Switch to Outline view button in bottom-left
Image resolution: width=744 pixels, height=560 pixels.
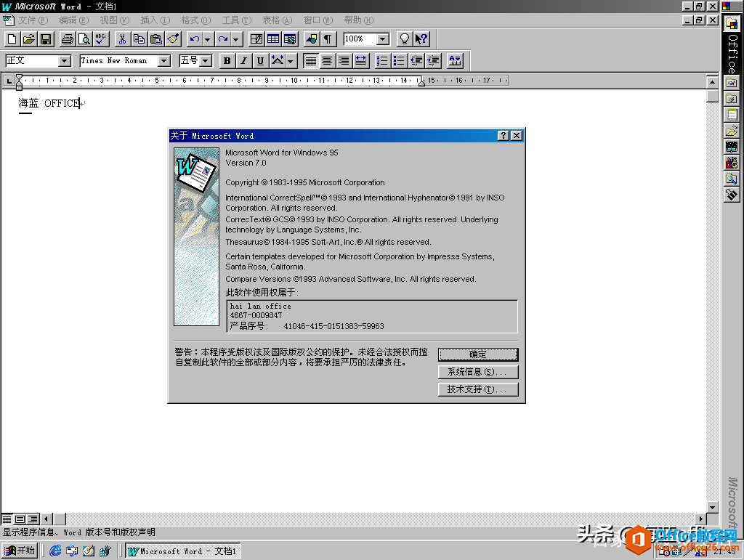tap(32, 519)
